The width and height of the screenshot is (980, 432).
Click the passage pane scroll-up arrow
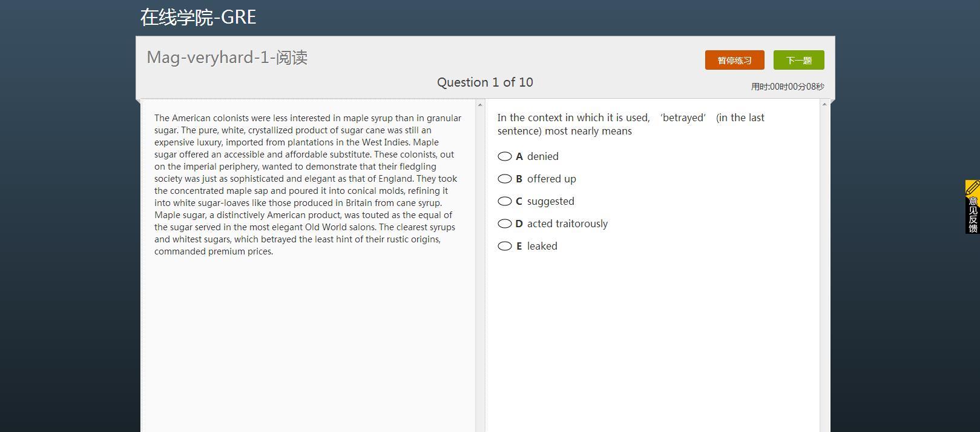coord(480,105)
